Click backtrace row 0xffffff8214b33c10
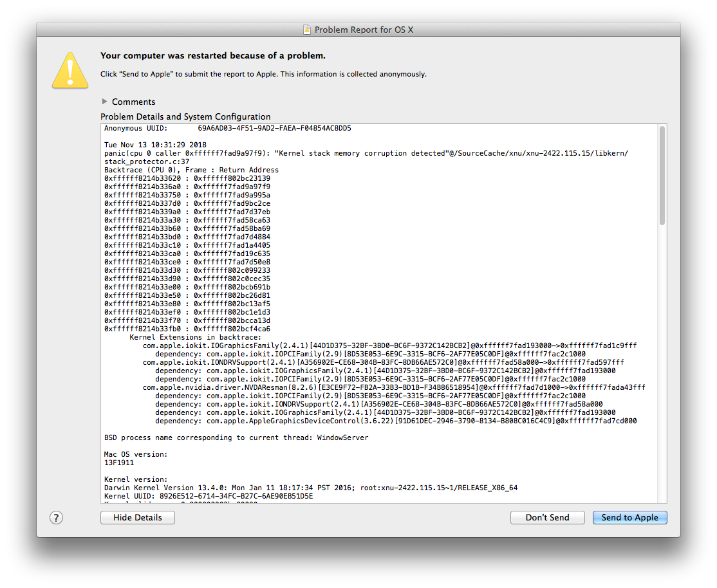The image size is (717, 588). click(x=187, y=245)
